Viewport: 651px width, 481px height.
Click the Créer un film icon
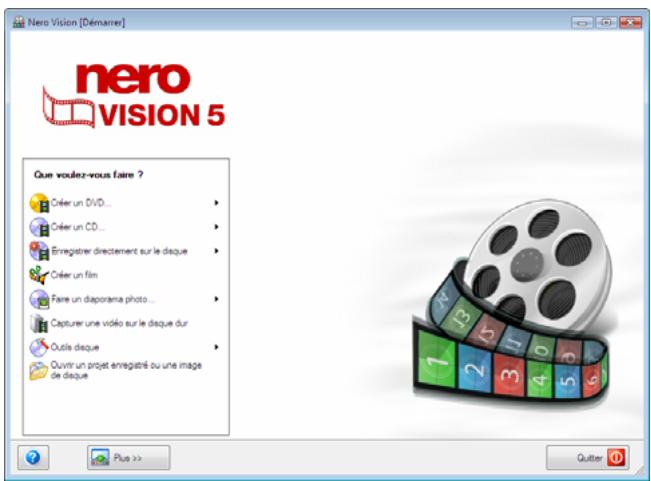(39, 275)
